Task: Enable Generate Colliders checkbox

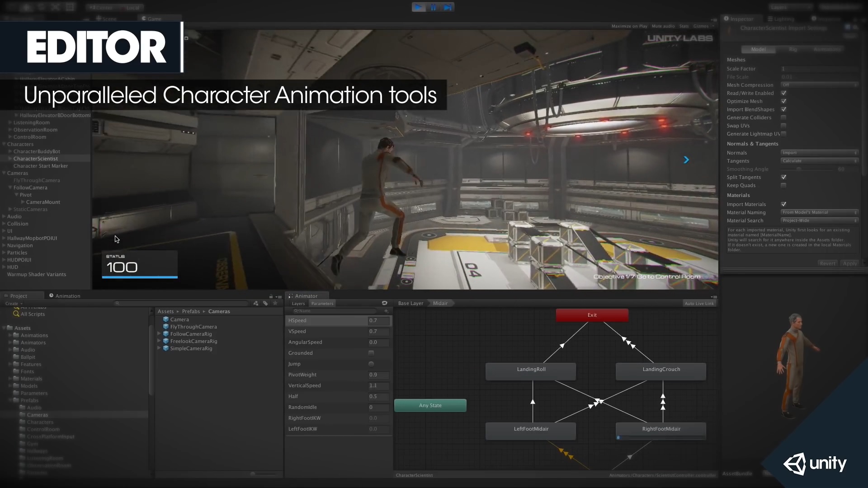Action: 783,117
